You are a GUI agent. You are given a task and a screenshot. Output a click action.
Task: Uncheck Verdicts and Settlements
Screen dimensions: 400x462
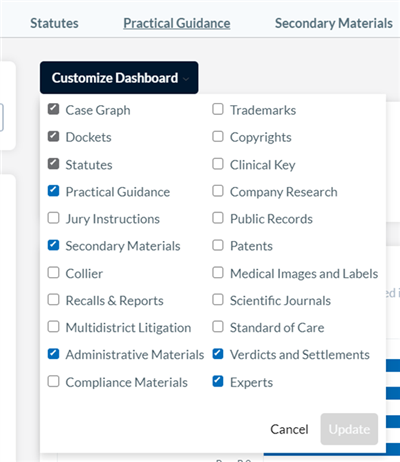[x=218, y=354]
